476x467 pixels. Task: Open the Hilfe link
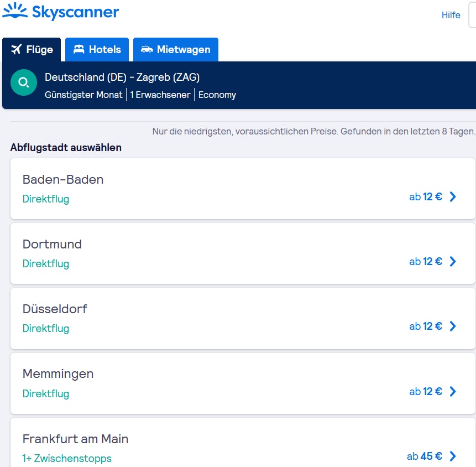(x=451, y=15)
